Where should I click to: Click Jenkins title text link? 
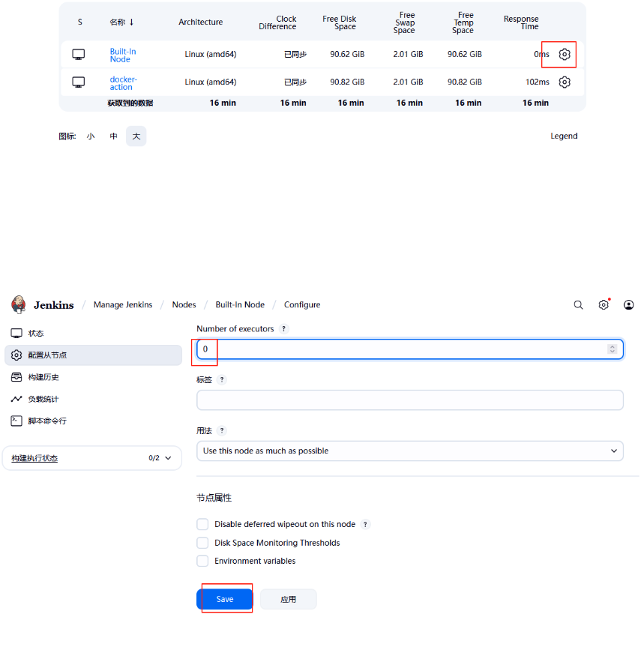[54, 305]
